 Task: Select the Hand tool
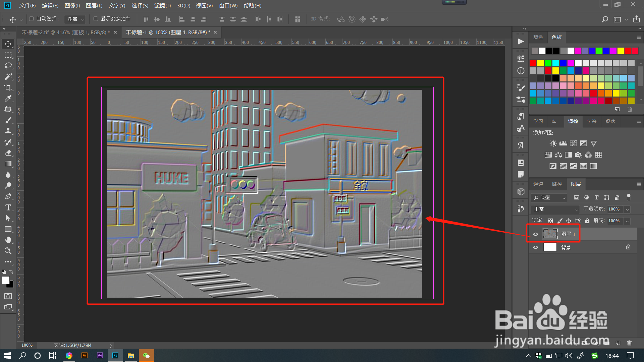(x=8, y=240)
